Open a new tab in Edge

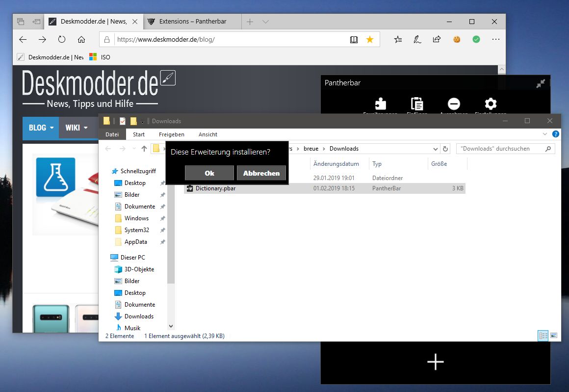click(x=250, y=22)
